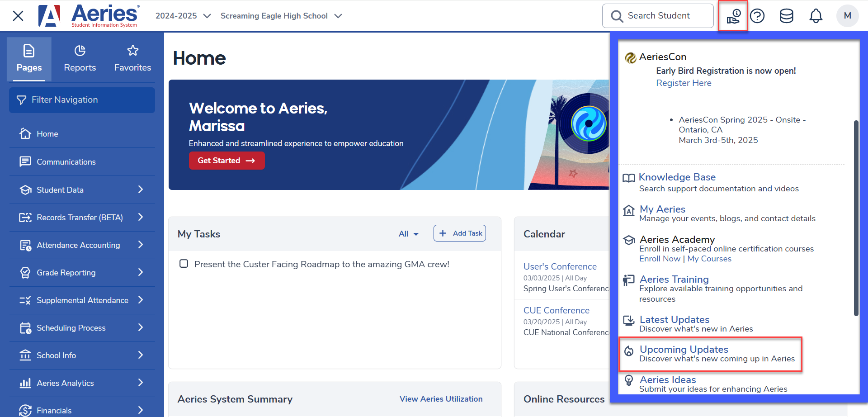Viewport: 868px width, 417px height.
Task: Click the Home house icon in sidebar
Action: coord(25,134)
